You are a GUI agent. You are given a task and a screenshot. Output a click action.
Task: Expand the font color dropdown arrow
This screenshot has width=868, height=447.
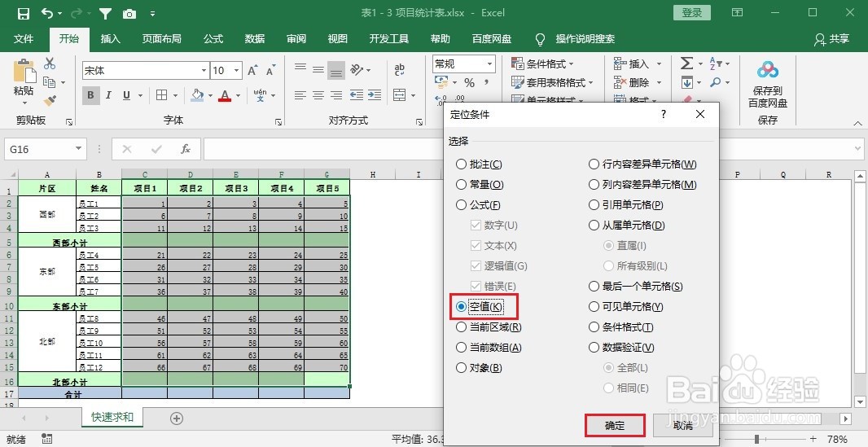pyautogui.click(x=238, y=95)
